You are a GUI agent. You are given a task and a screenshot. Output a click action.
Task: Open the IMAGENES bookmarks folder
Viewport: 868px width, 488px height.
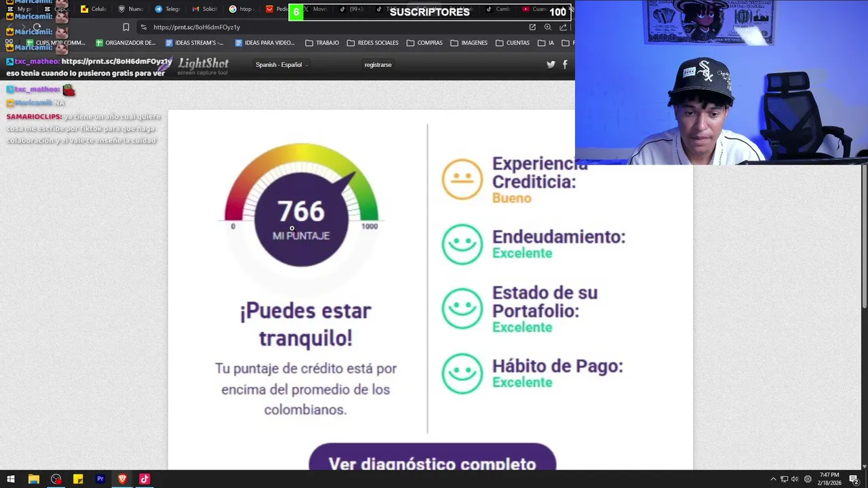469,43
